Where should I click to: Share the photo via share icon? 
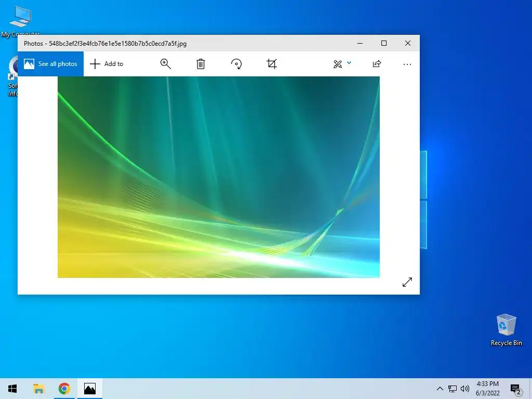pos(377,64)
